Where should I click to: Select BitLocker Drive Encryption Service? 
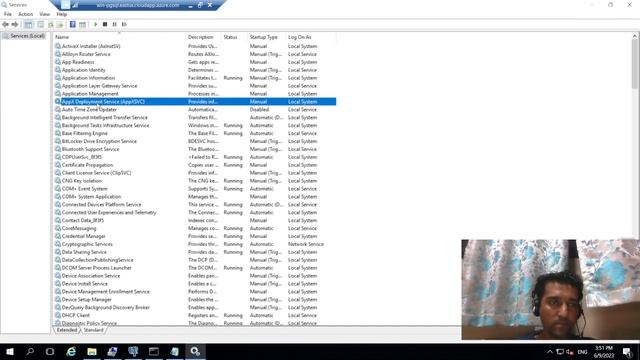(99, 141)
